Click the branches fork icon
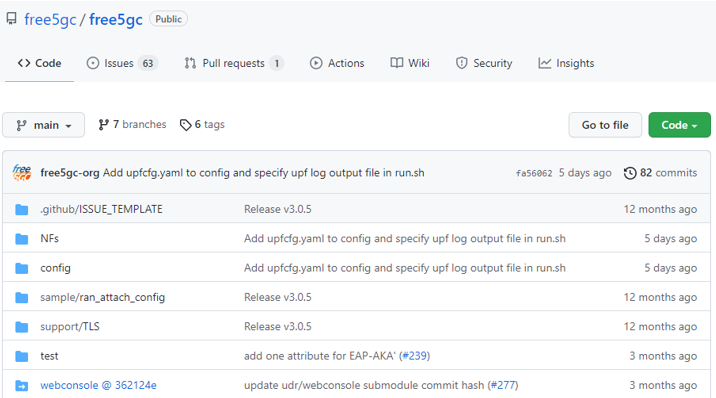The image size is (716, 398). tap(104, 125)
